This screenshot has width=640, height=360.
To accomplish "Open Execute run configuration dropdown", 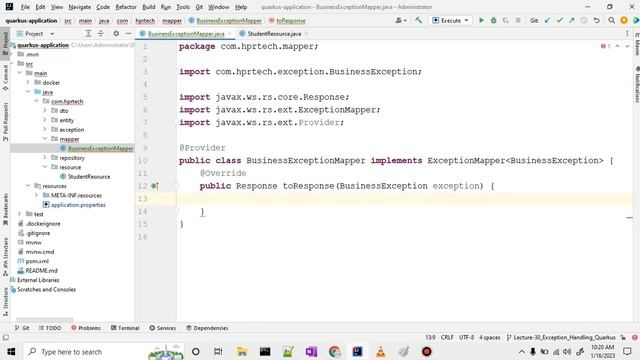I will click(450, 20).
